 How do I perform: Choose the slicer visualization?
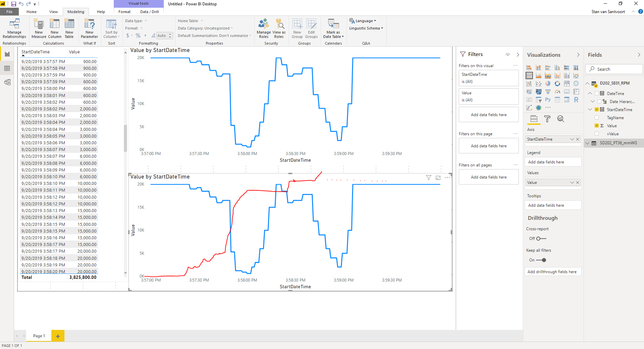(x=539, y=100)
